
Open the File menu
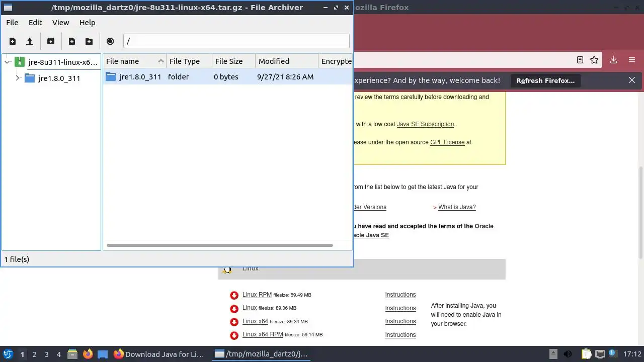[x=12, y=23]
